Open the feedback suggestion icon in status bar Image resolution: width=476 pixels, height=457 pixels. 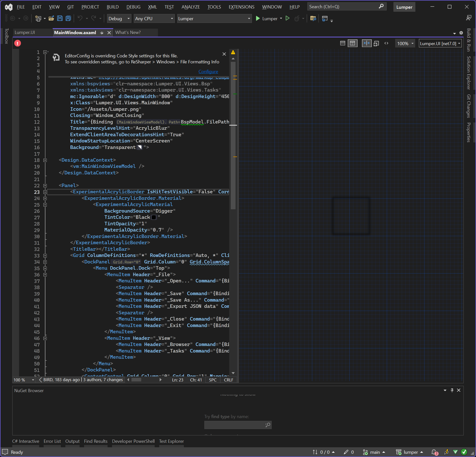tap(446, 452)
